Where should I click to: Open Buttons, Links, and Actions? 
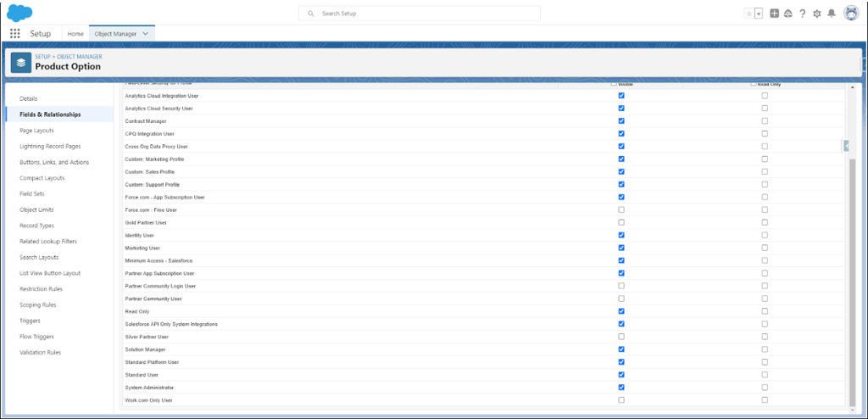click(x=54, y=162)
